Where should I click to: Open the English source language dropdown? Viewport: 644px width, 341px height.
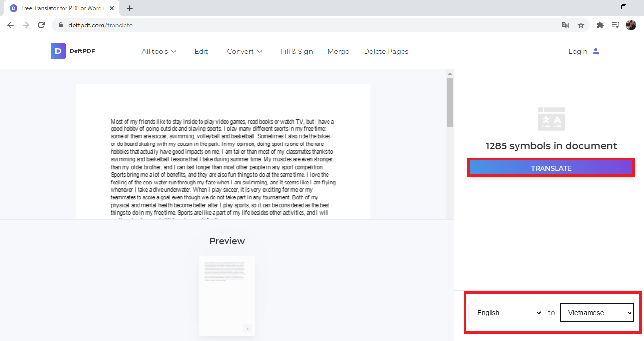click(x=506, y=313)
